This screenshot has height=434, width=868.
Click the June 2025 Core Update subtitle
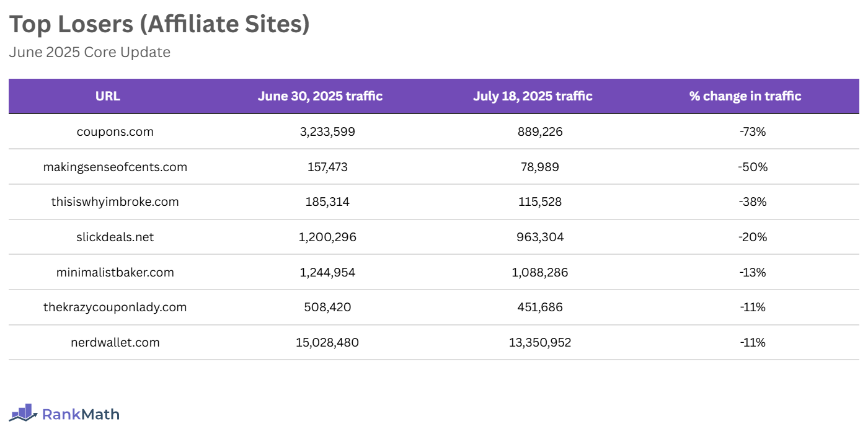coord(90,52)
